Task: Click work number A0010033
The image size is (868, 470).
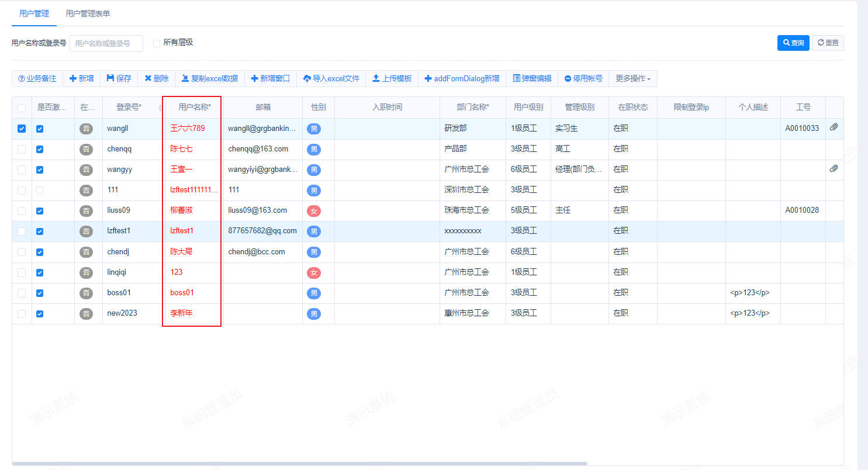Action: (802, 129)
